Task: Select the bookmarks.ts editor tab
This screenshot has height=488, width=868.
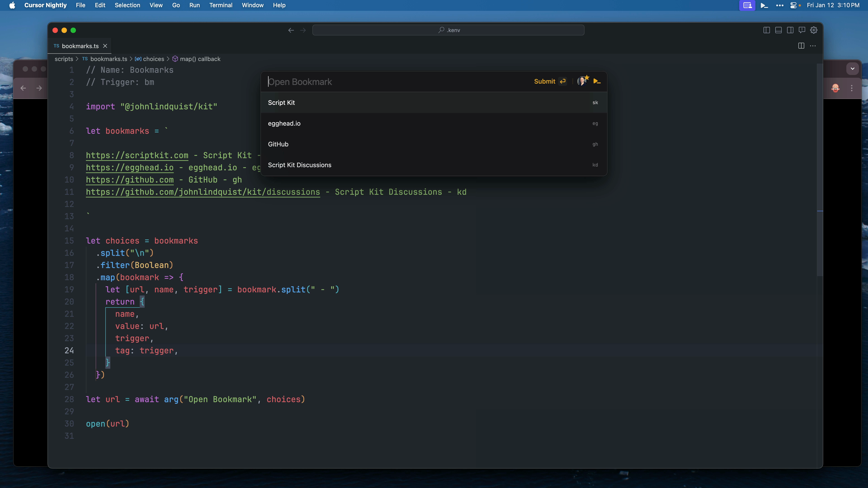Action: [80, 46]
